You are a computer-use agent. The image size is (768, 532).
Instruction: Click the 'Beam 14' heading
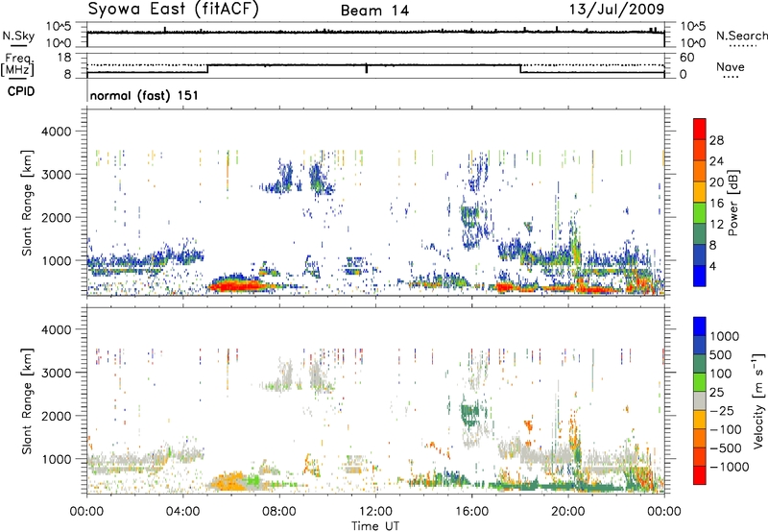(374, 11)
